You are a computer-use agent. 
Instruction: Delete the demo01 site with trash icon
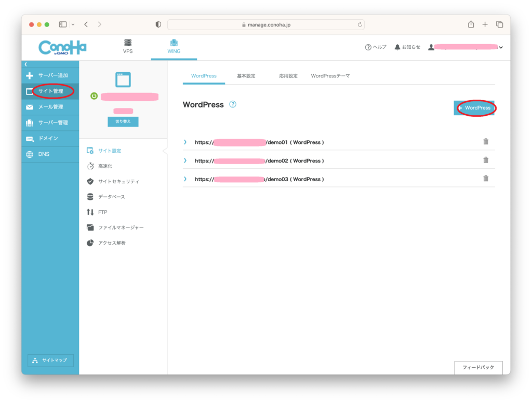coord(486,141)
